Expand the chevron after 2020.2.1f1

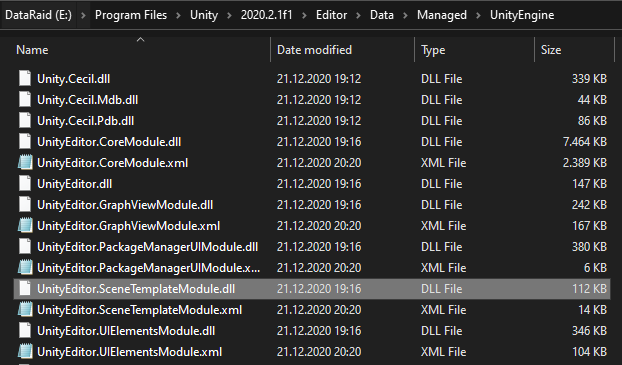304,15
